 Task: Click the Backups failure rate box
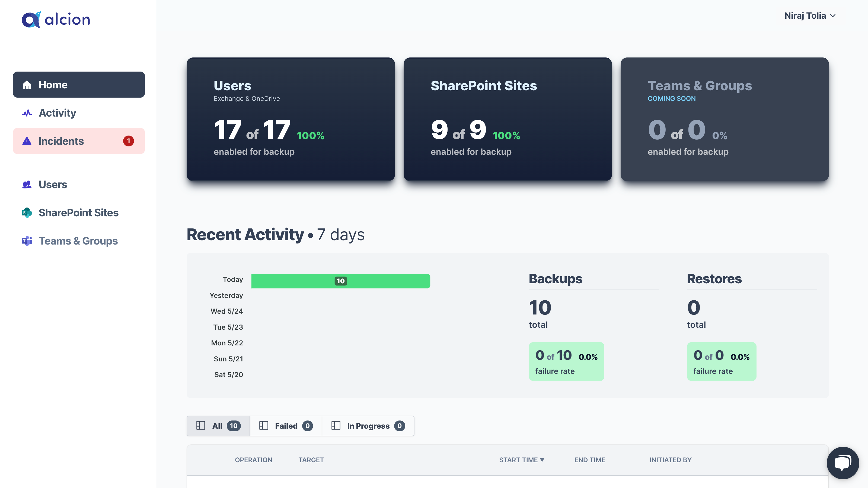[x=566, y=361]
